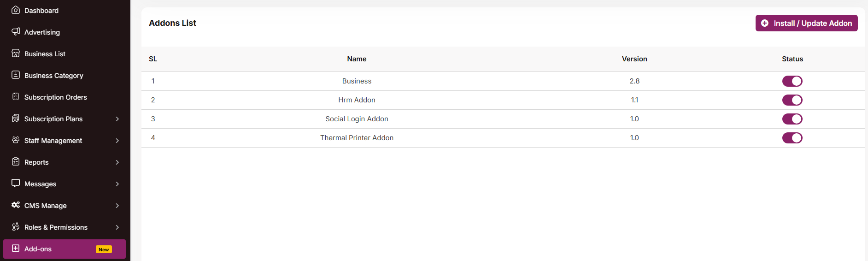The height and width of the screenshot is (261, 868).
Task: Click the plus icon on Install button
Action: click(765, 23)
